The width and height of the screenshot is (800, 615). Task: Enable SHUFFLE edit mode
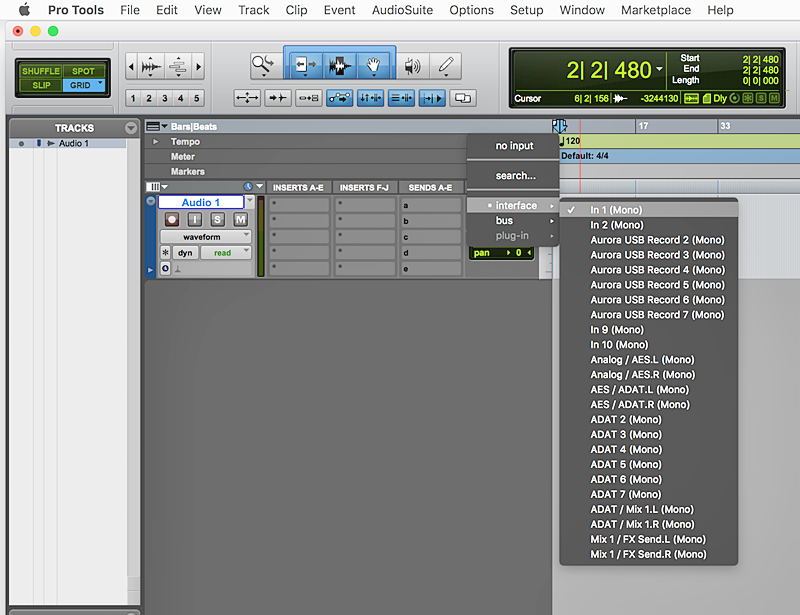click(41, 71)
